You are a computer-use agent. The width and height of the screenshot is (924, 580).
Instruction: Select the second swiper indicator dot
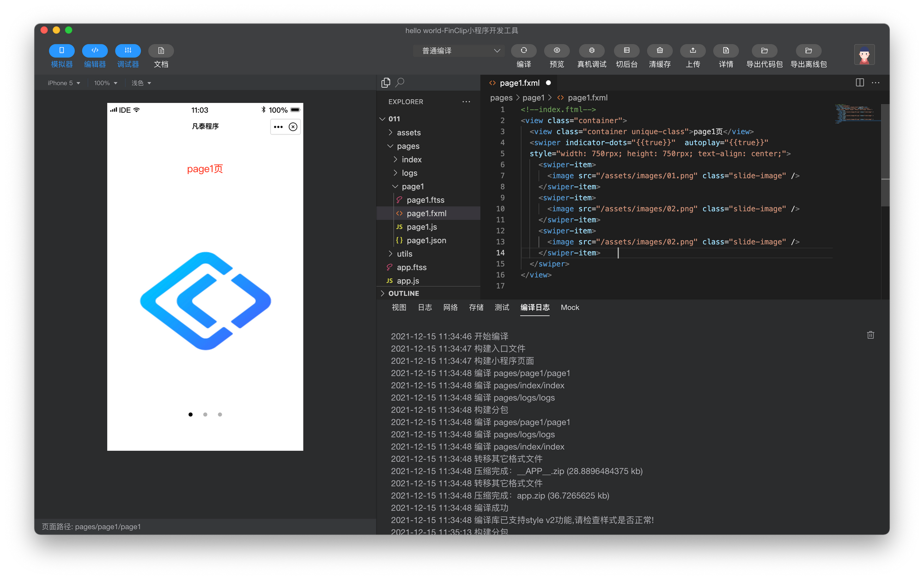point(205,414)
